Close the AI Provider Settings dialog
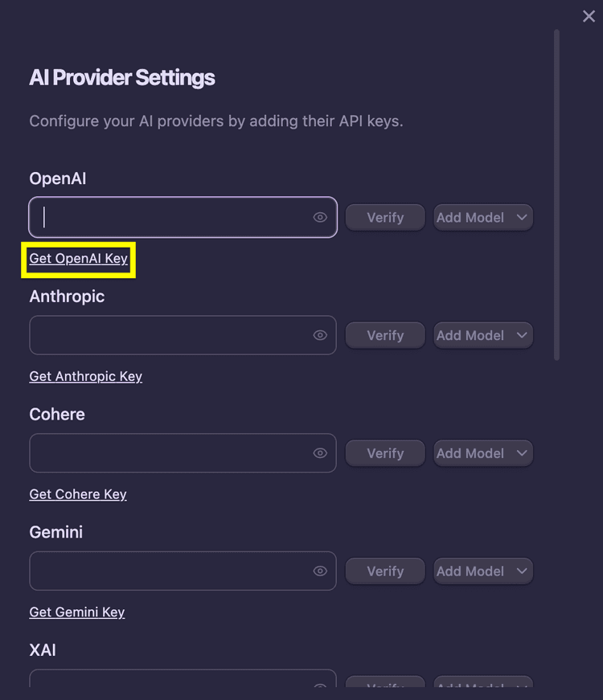This screenshot has width=603, height=700. pyautogui.click(x=589, y=17)
